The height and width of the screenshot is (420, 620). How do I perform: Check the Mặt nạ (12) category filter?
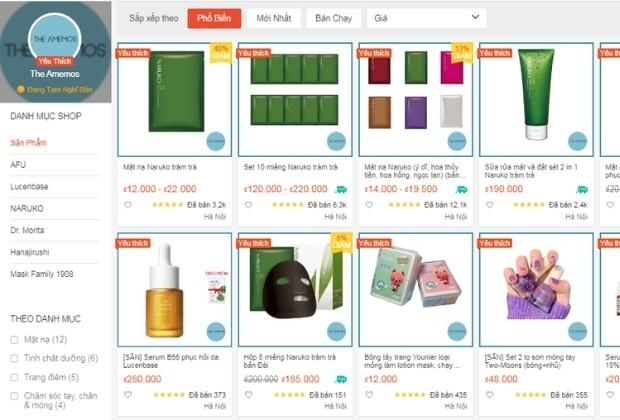point(14,340)
